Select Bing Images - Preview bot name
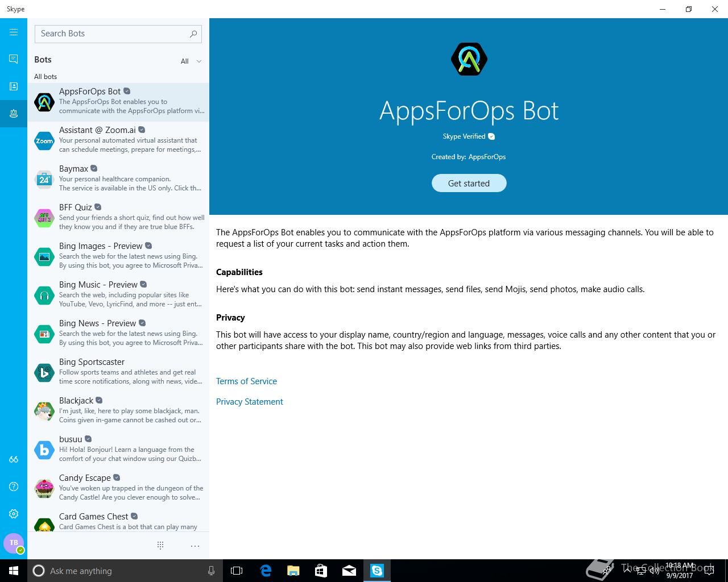Viewport: 728px width, 582px height. point(101,246)
